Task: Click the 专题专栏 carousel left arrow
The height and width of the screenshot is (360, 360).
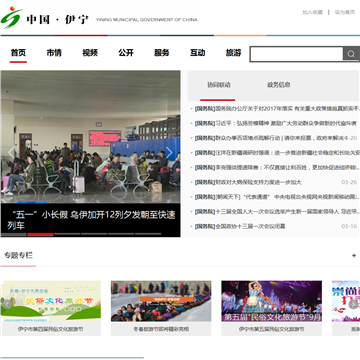Action: (7, 304)
